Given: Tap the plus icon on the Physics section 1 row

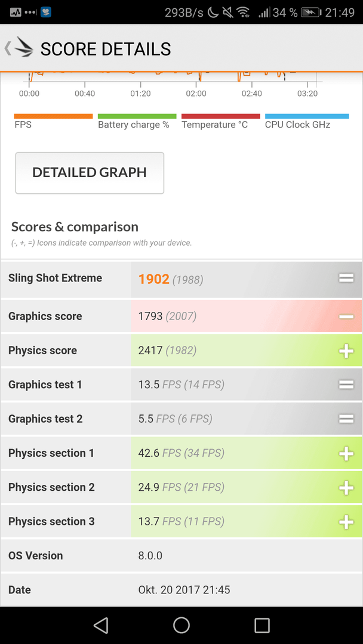Looking at the screenshot, I should point(346,453).
